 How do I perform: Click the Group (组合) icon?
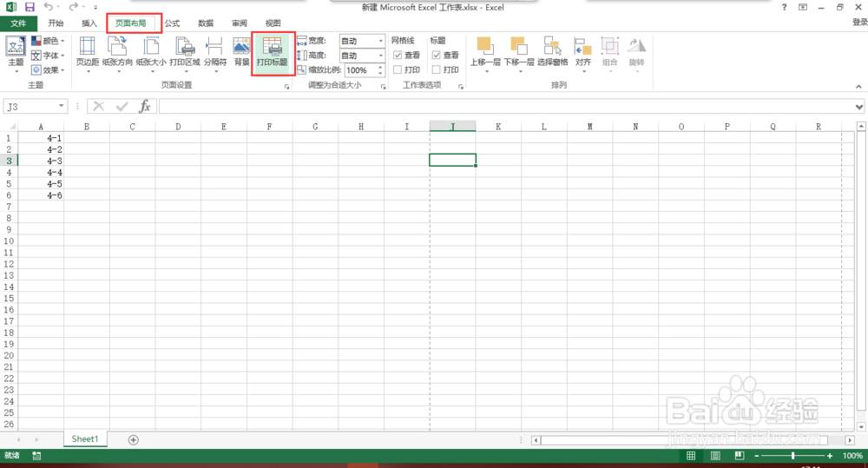tap(609, 46)
